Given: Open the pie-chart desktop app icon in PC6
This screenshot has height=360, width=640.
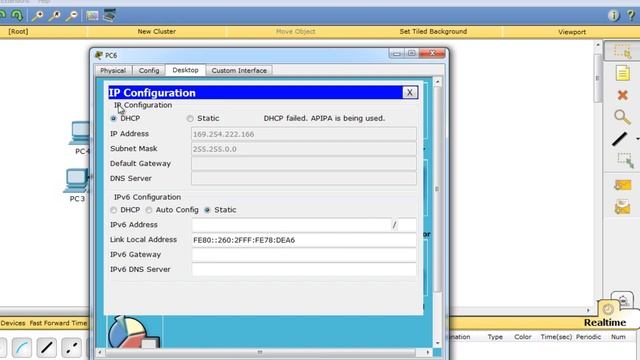Looking at the screenshot, I should tap(134, 331).
